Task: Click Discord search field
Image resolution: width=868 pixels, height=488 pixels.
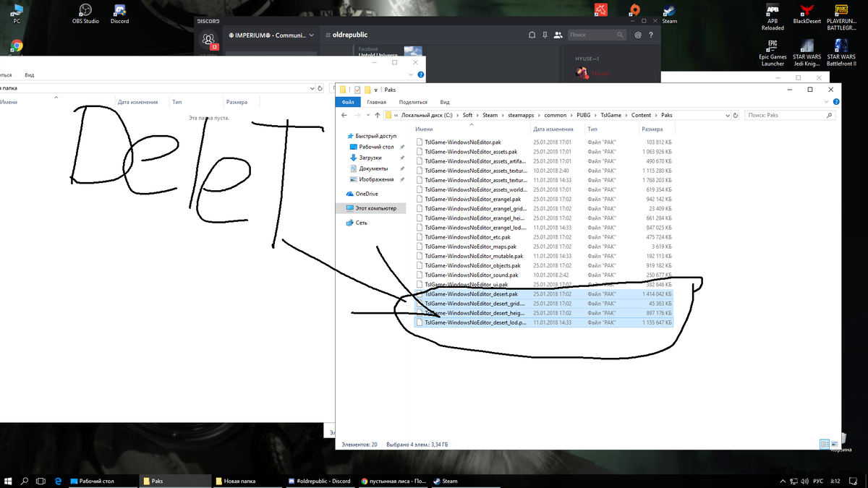Action: click(x=596, y=35)
